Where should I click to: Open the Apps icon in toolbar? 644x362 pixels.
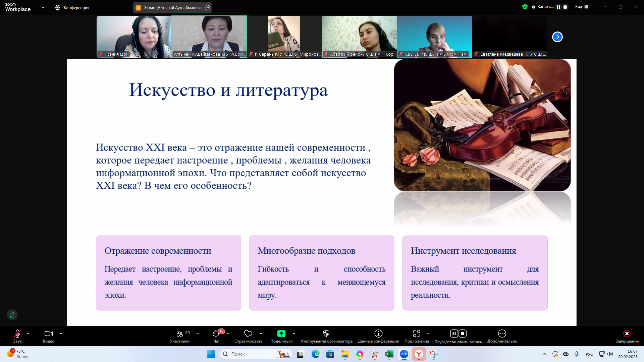(416, 334)
